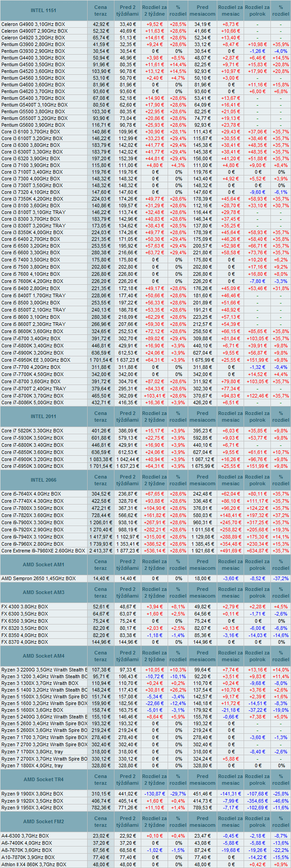
Task: Click current price 42,92 € for Celeron G4900
Action: [x=101, y=24]
